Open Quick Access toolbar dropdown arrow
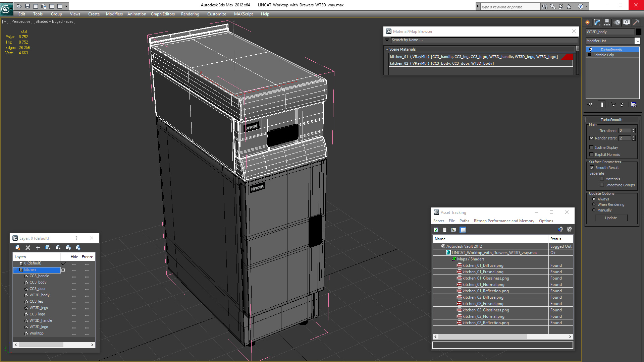The width and height of the screenshot is (644, 362). point(66,6)
